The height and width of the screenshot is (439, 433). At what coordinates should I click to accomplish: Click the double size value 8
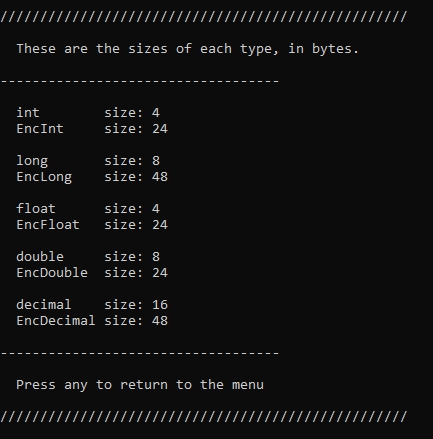[x=156, y=257]
